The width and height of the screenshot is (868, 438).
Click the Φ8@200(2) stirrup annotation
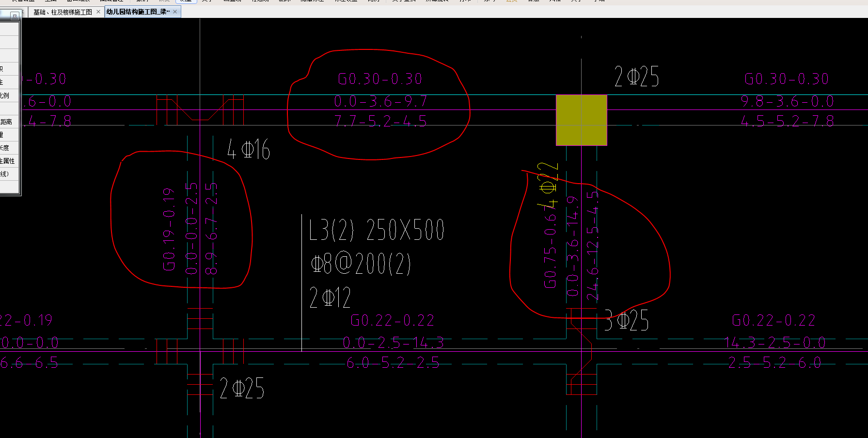[x=361, y=264]
